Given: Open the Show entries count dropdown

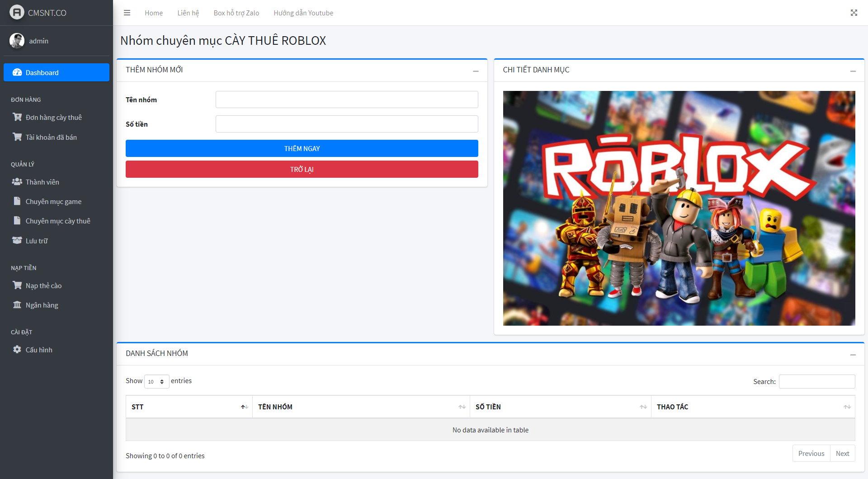Looking at the screenshot, I should coord(156,381).
